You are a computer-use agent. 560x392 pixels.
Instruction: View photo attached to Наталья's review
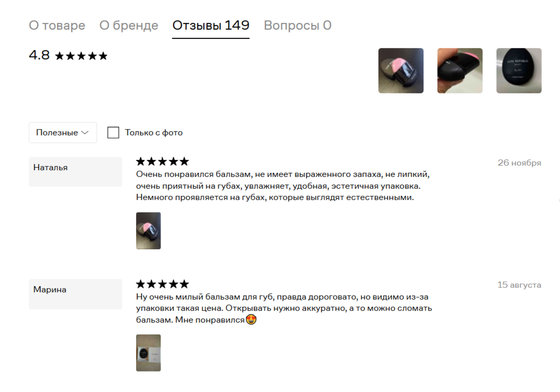tap(148, 230)
